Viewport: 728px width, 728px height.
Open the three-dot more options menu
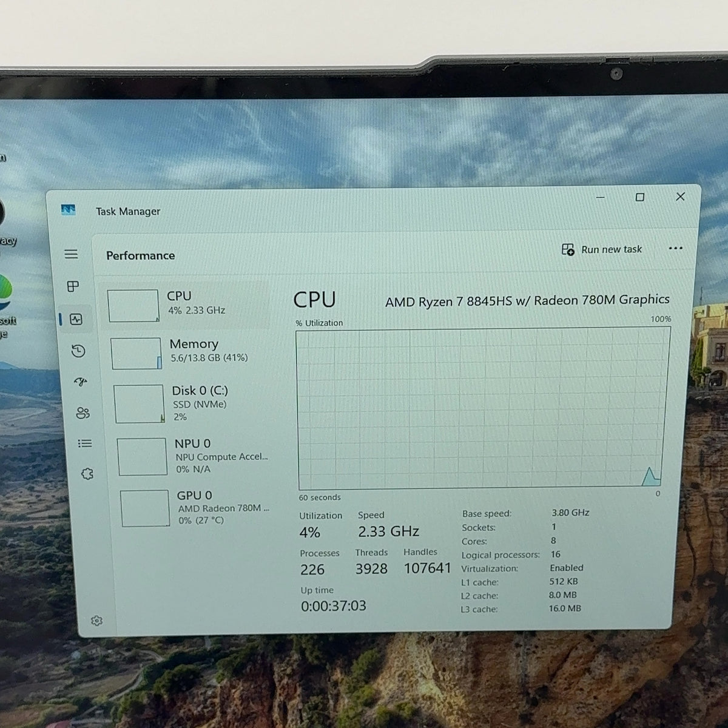pos(675,248)
